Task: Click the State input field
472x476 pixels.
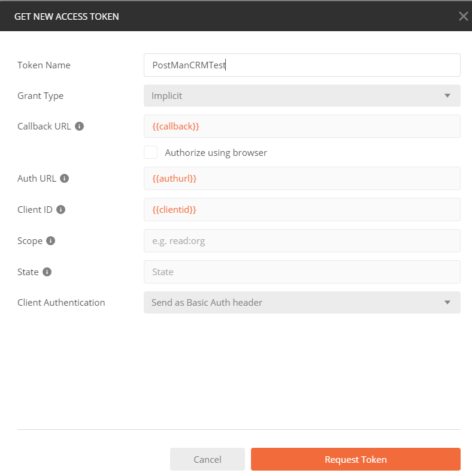Action: tap(301, 272)
